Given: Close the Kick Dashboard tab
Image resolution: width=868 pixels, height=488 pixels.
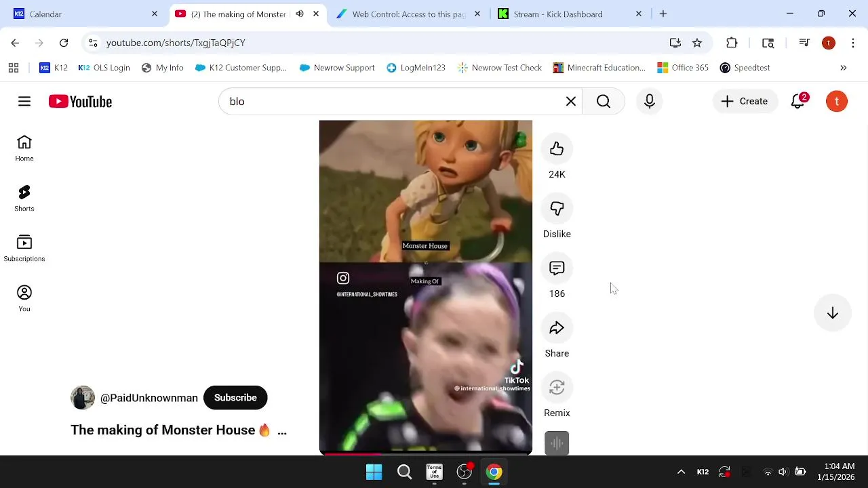Looking at the screenshot, I should (x=639, y=14).
